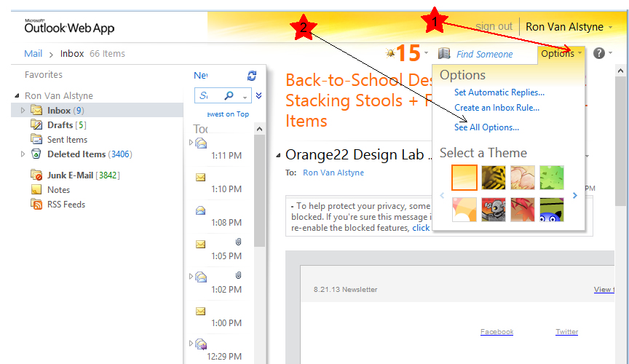Select the robot theme swatch
This screenshot has width=629, height=364.
coord(494,210)
